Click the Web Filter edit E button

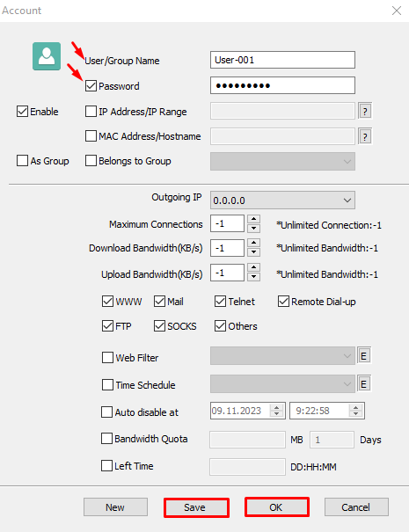tap(363, 356)
